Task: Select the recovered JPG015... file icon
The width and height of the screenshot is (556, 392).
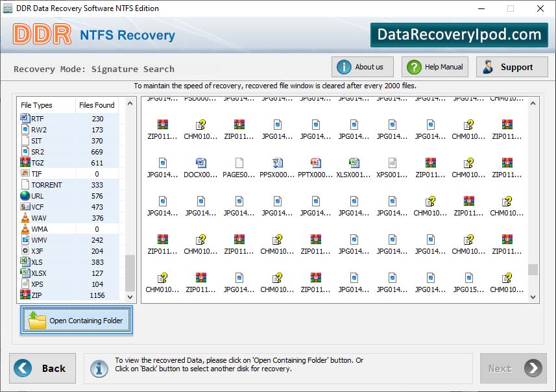Action: pos(469,278)
